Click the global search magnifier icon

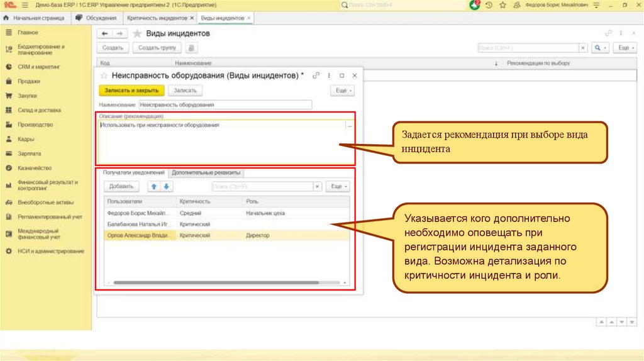(344, 5)
